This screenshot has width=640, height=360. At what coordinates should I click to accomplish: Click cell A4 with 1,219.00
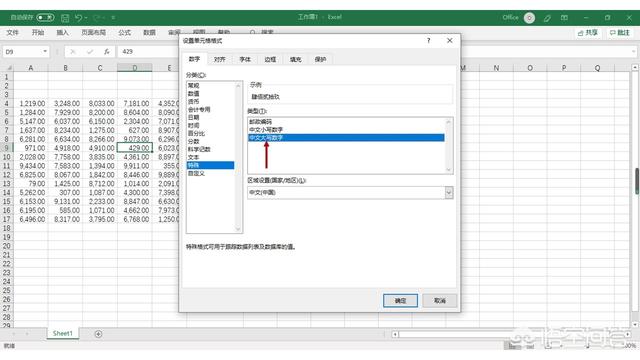(x=31, y=104)
